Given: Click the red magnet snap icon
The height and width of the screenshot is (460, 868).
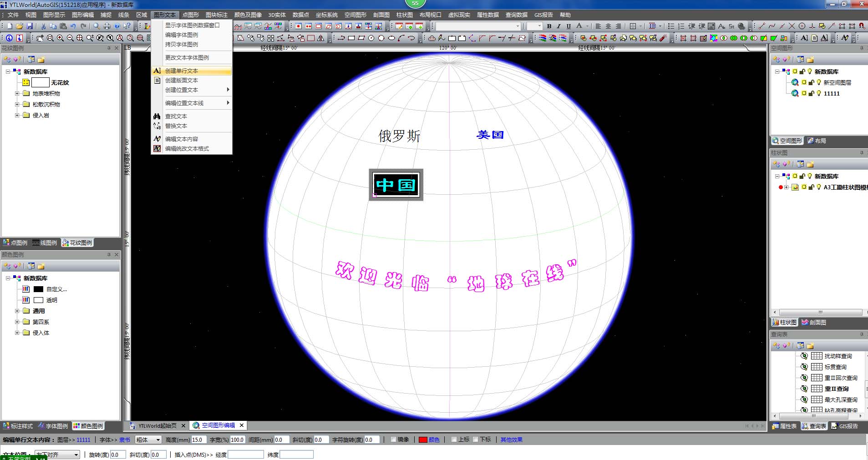Looking at the screenshot, I should point(862,26).
